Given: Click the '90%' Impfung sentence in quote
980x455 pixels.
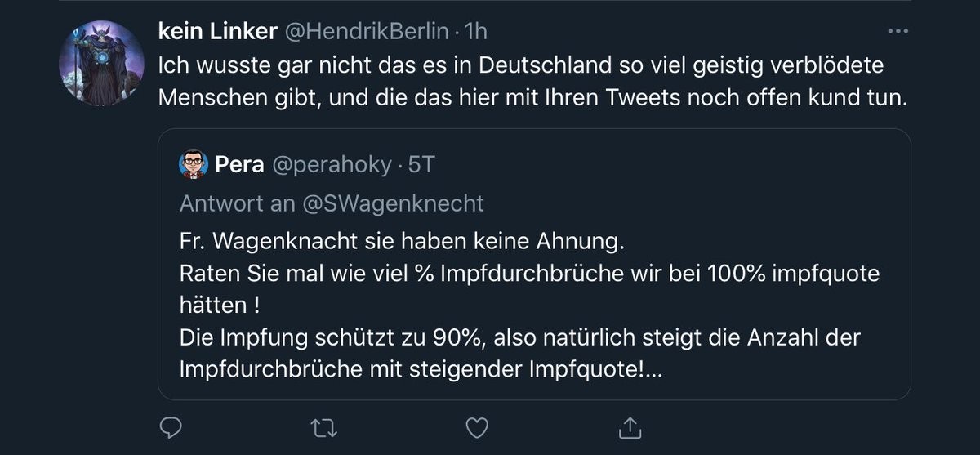Looking at the screenshot, I should (x=519, y=337).
